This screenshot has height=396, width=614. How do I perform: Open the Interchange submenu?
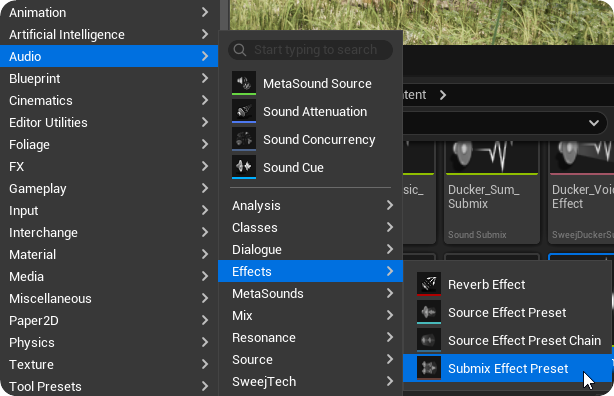click(x=109, y=233)
